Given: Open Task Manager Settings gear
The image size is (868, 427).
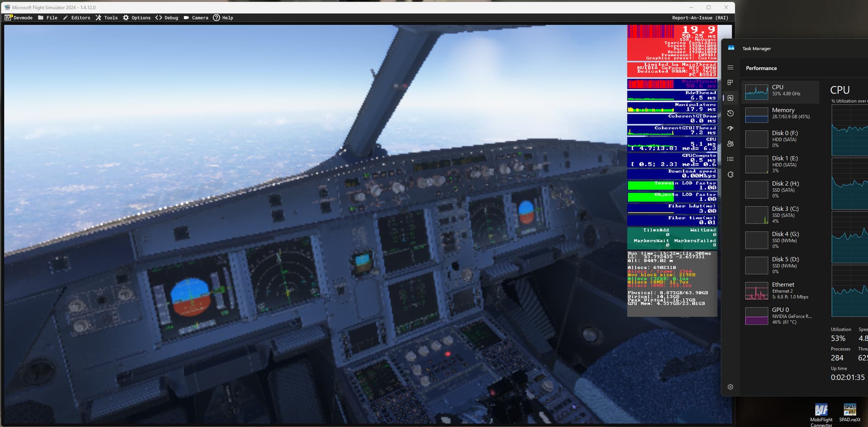Looking at the screenshot, I should pyautogui.click(x=730, y=387).
